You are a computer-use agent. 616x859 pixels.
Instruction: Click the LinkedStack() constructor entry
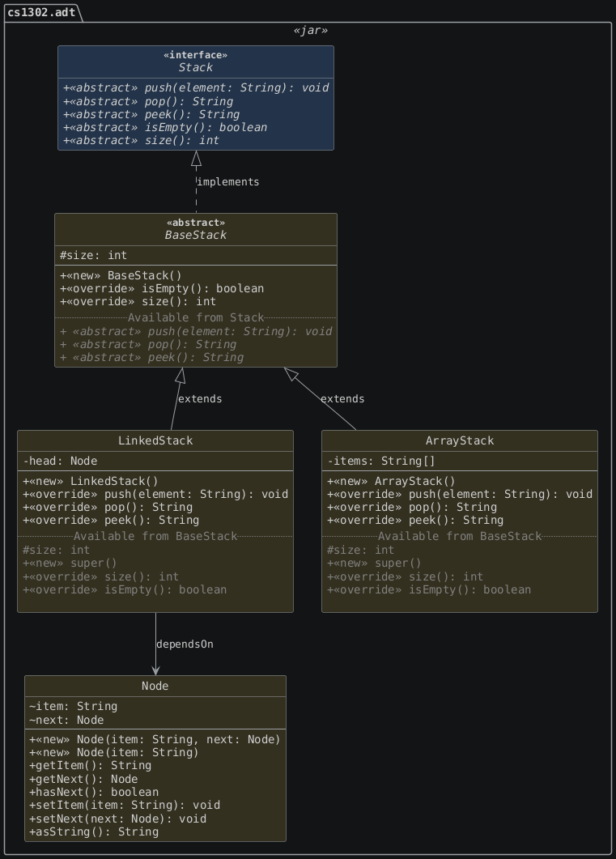[x=91, y=482]
